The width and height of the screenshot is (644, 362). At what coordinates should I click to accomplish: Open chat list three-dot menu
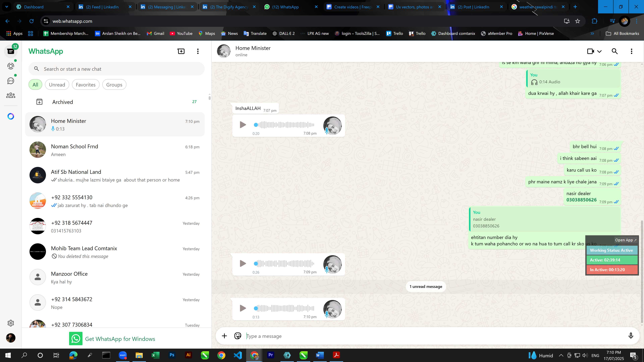click(198, 51)
